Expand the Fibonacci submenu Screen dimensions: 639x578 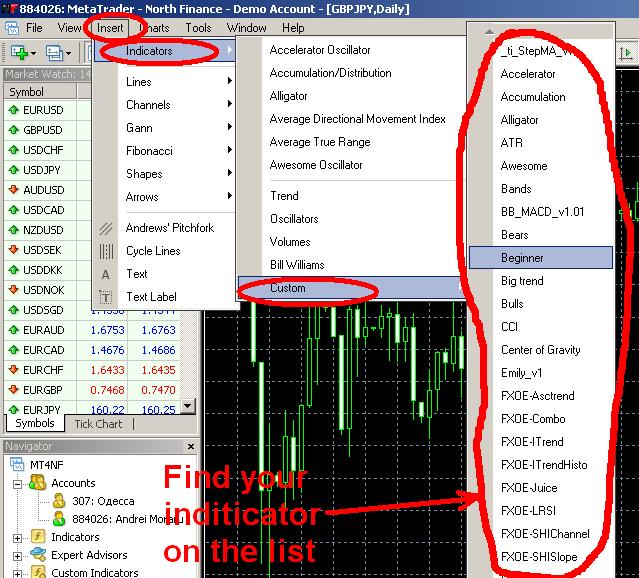point(164,151)
